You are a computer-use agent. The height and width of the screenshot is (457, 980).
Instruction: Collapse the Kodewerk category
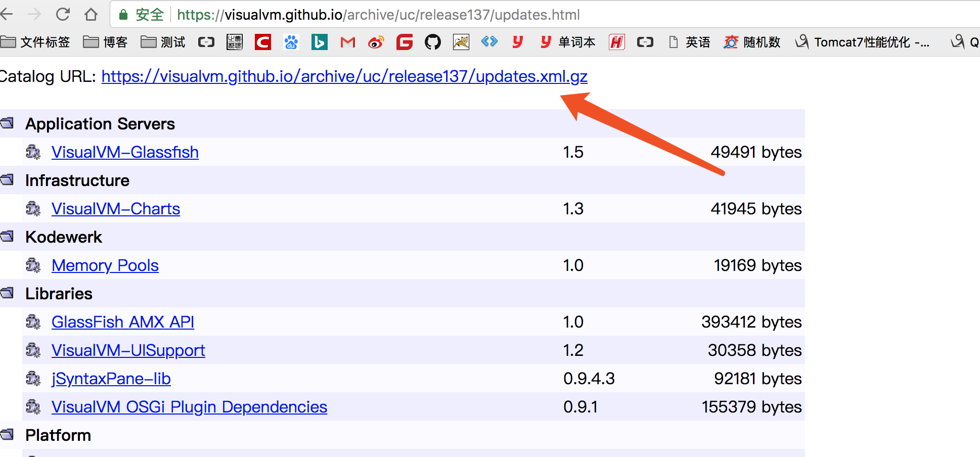click(x=7, y=237)
